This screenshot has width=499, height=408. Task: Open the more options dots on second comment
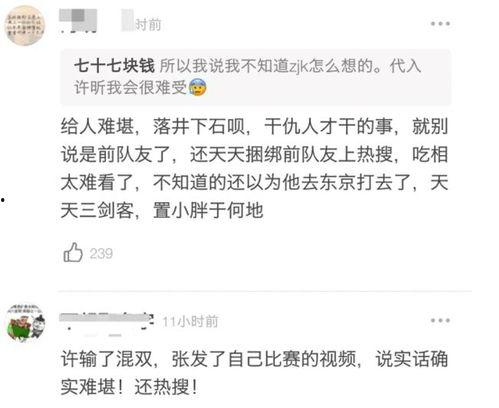[440, 321]
